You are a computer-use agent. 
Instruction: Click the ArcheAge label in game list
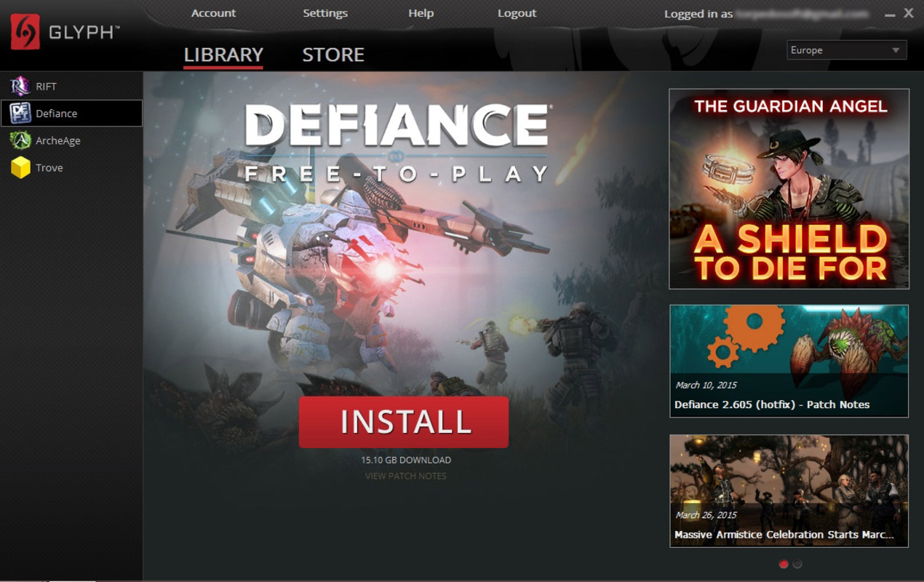pyautogui.click(x=58, y=140)
